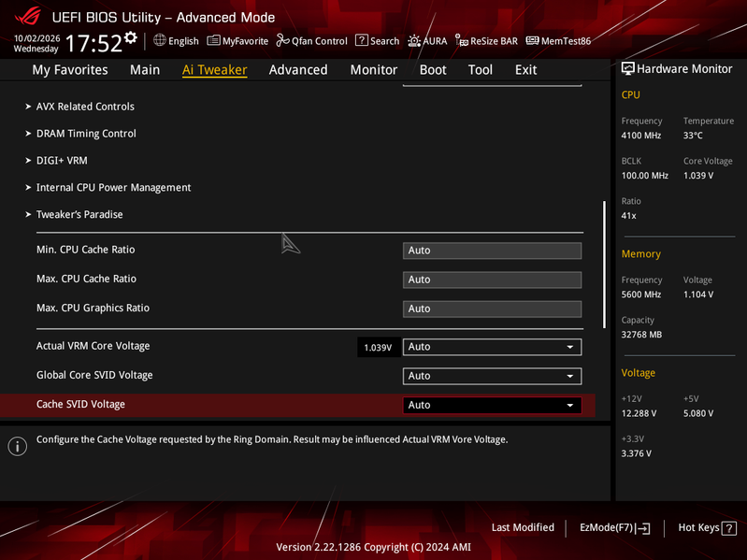Open My Favorites tab
Image resolution: width=747 pixels, height=560 pixels.
(x=70, y=70)
